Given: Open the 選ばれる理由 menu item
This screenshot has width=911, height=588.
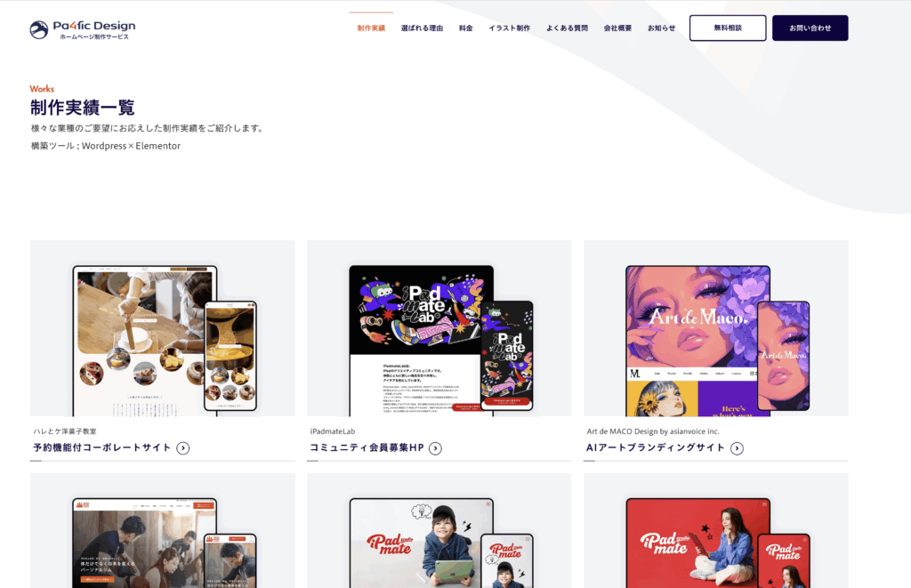Looking at the screenshot, I should coord(422,28).
